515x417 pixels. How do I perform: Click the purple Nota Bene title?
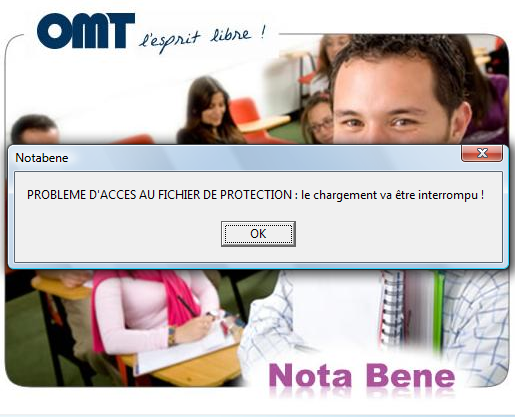(x=362, y=376)
